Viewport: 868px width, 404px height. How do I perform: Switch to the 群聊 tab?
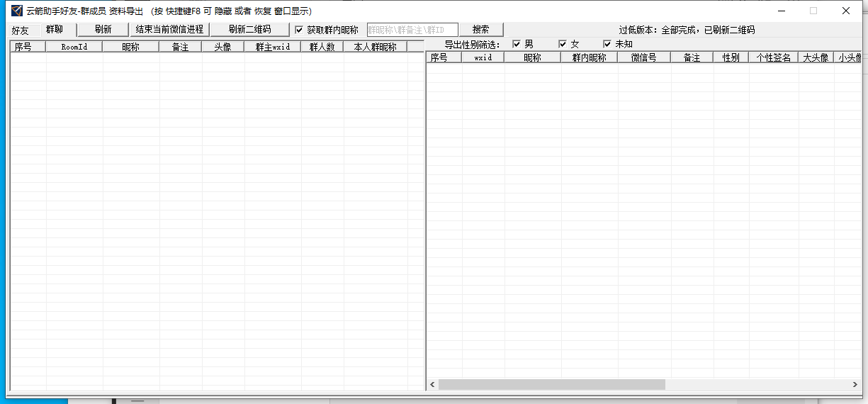[x=55, y=30]
